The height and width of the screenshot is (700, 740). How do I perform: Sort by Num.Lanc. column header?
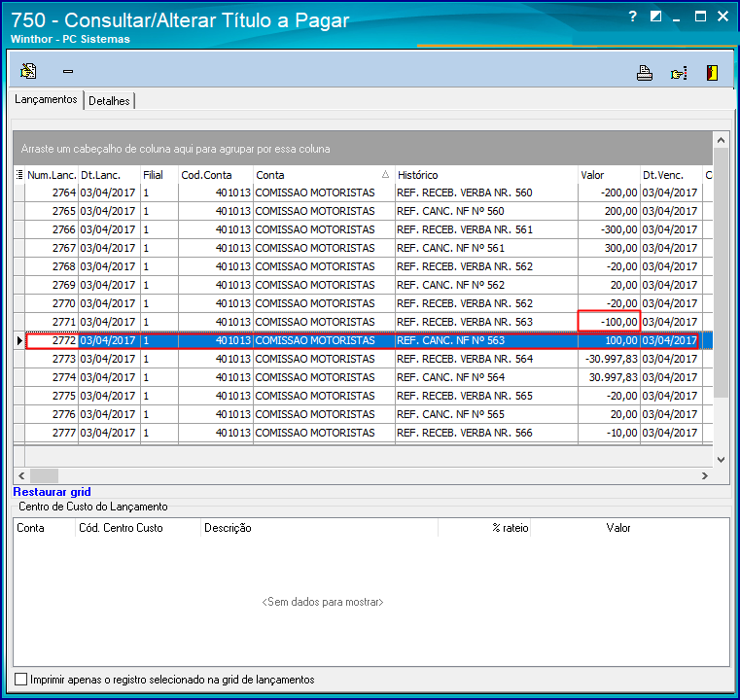click(52, 175)
